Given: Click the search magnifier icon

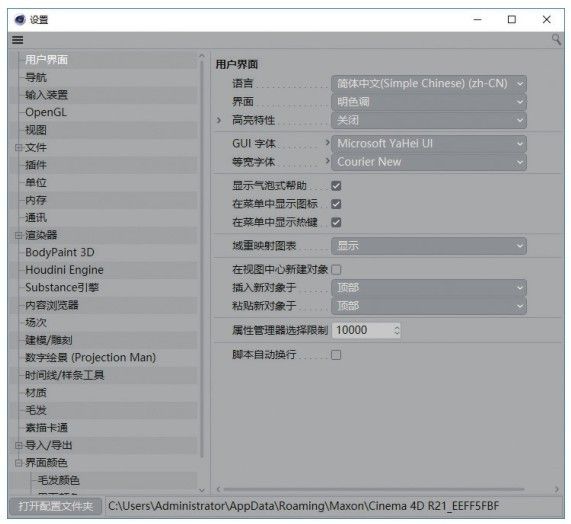Looking at the screenshot, I should coord(556,39).
